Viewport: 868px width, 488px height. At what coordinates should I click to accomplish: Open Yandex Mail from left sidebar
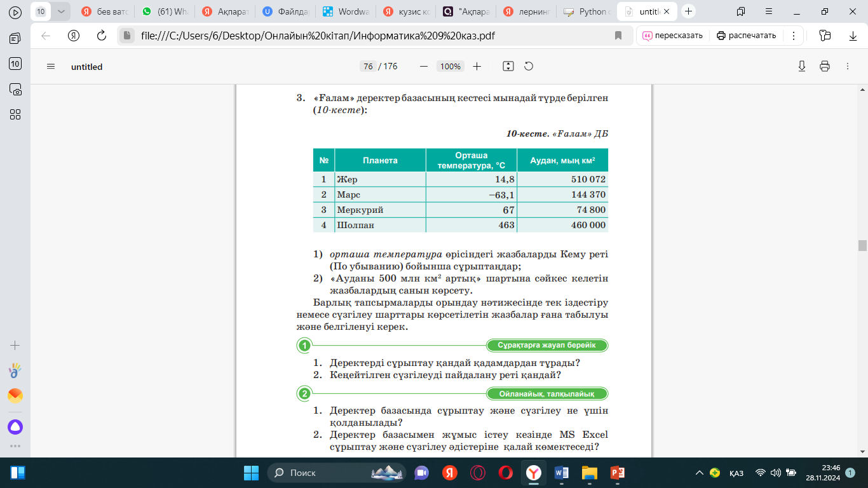click(15, 396)
